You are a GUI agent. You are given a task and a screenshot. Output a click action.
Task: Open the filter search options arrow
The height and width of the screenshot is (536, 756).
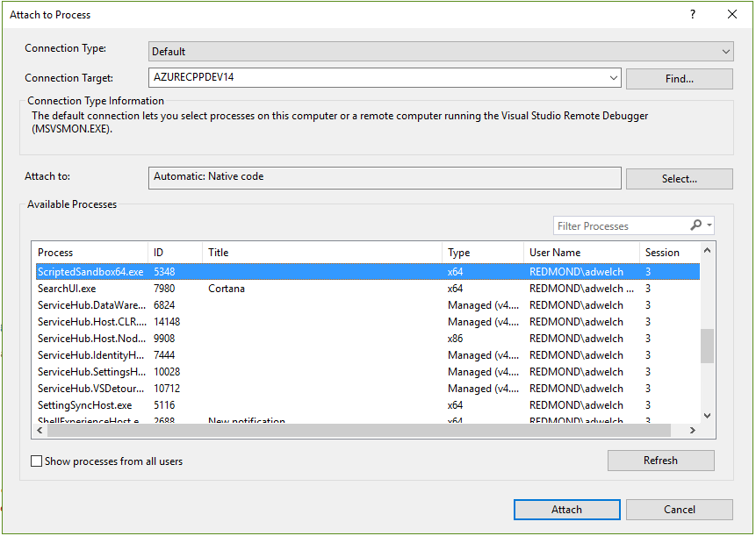[709, 225]
